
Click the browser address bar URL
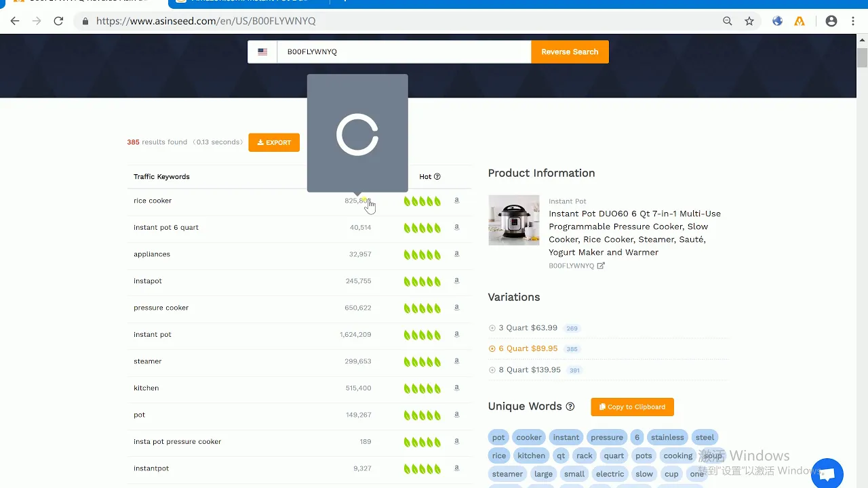click(205, 21)
